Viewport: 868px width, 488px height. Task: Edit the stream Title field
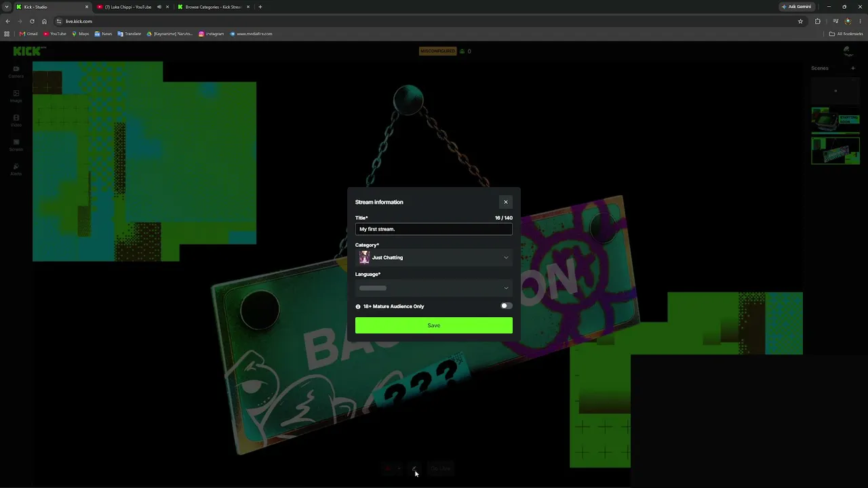click(434, 229)
